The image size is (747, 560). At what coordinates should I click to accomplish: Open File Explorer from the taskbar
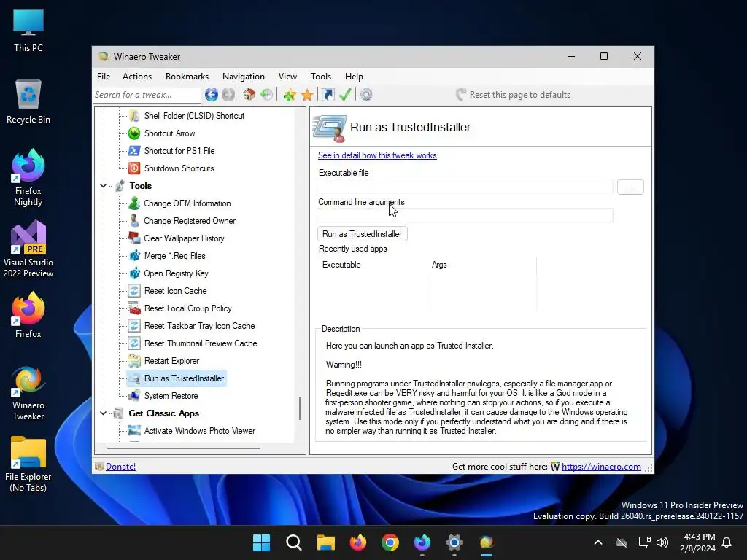tap(326, 542)
